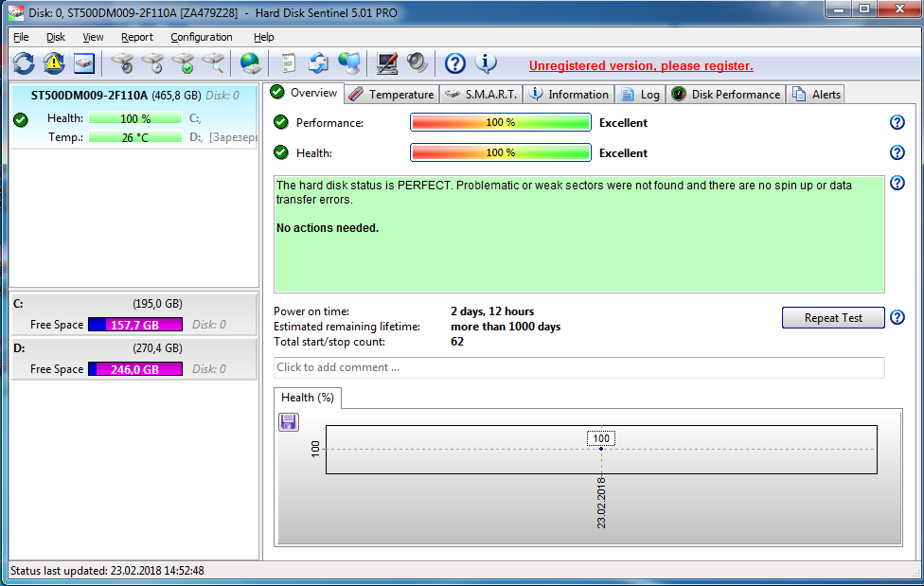
Task: Switch to the Log tab
Action: [x=641, y=95]
